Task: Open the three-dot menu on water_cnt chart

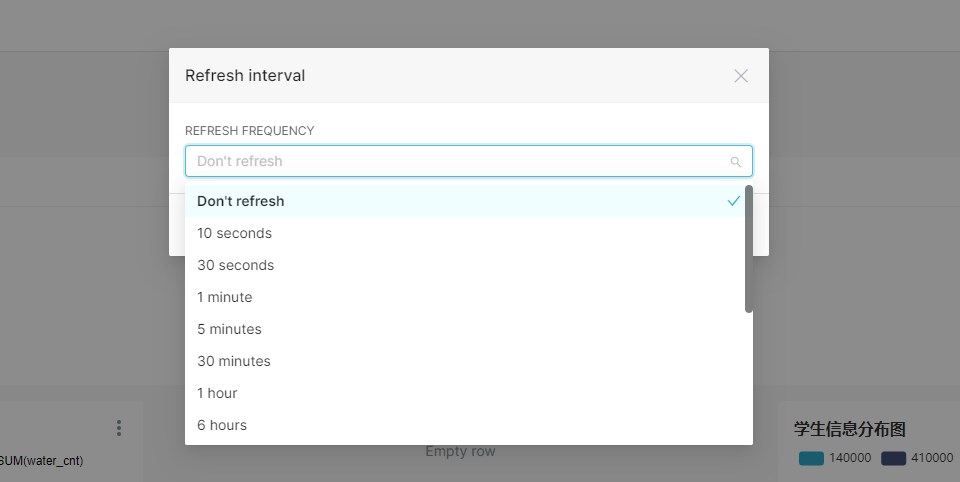Action: click(x=119, y=428)
